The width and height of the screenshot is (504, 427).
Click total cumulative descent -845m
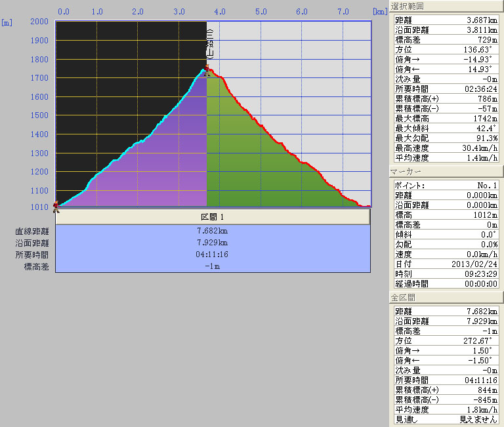pos(486,400)
